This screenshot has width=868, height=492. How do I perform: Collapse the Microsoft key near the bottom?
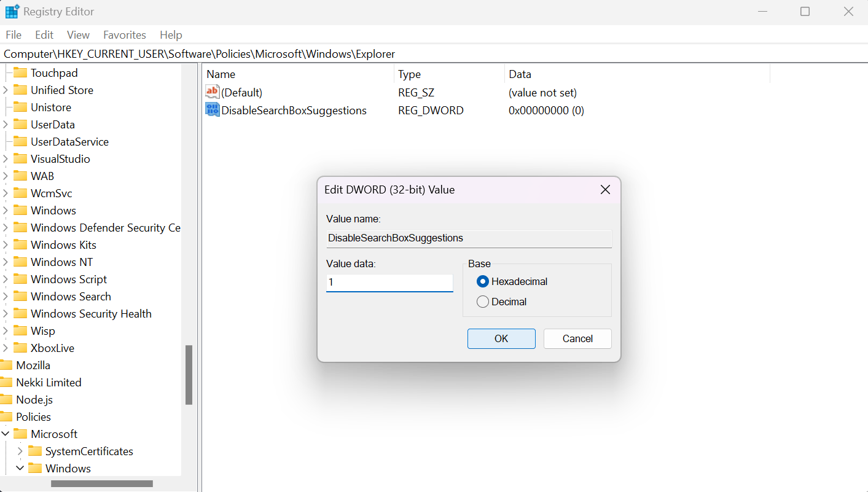(x=6, y=434)
